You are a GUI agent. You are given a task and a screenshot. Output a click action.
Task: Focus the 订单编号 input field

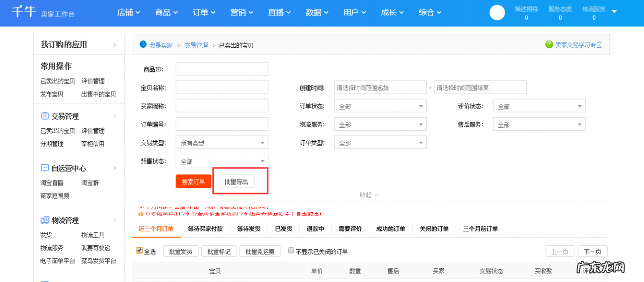222,124
